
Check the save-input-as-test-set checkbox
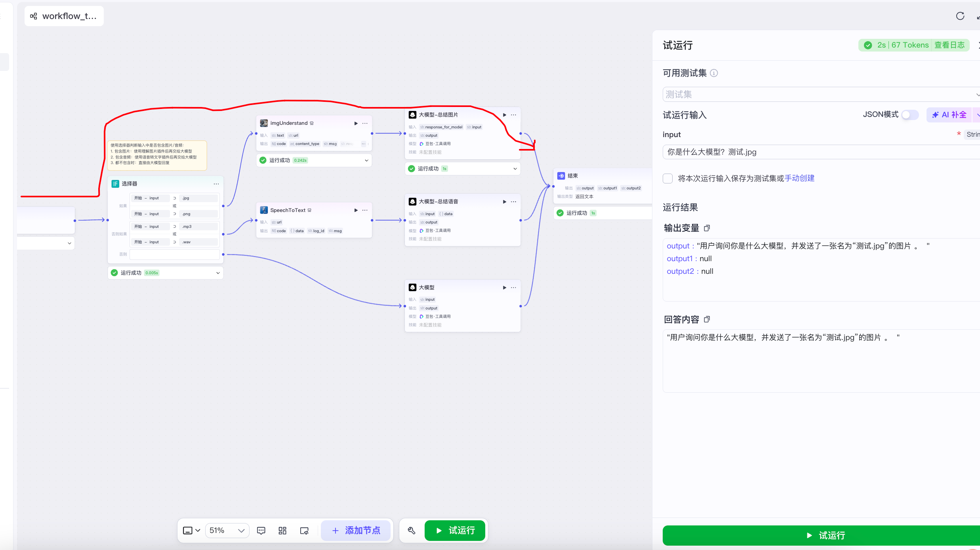click(x=668, y=178)
